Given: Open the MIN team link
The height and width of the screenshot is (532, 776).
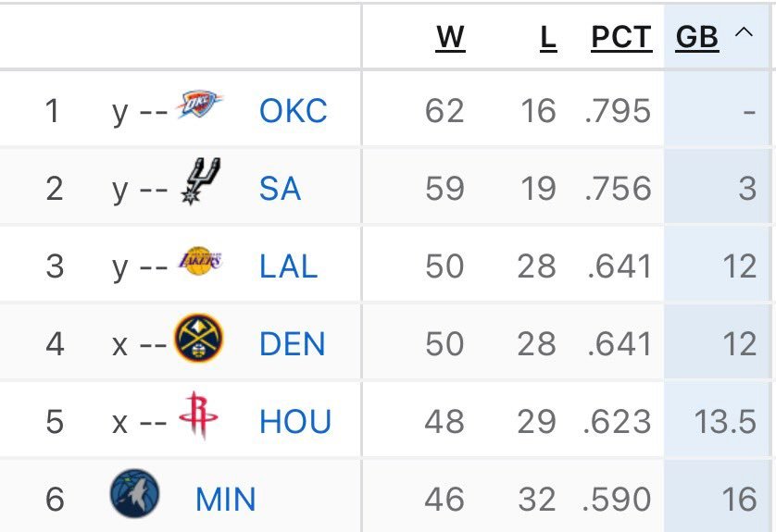Looking at the screenshot, I should click(x=225, y=500).
